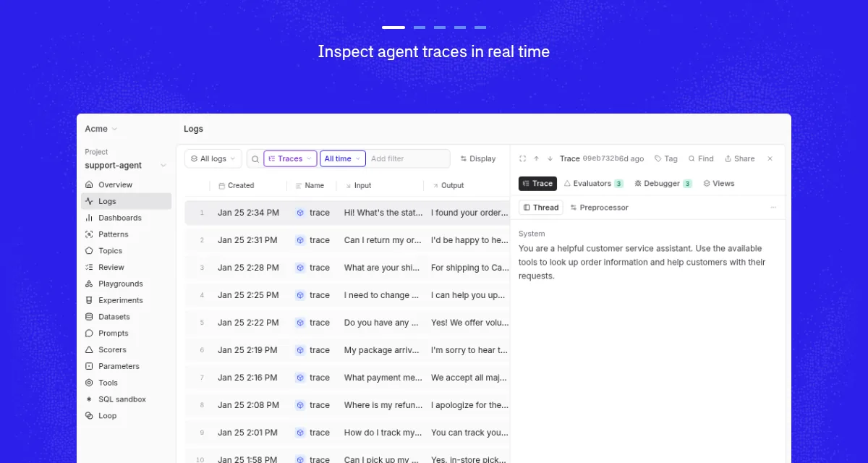Go to previous trace with up arrow
This screenshot has width=868, height=463.
click(536, 158)
